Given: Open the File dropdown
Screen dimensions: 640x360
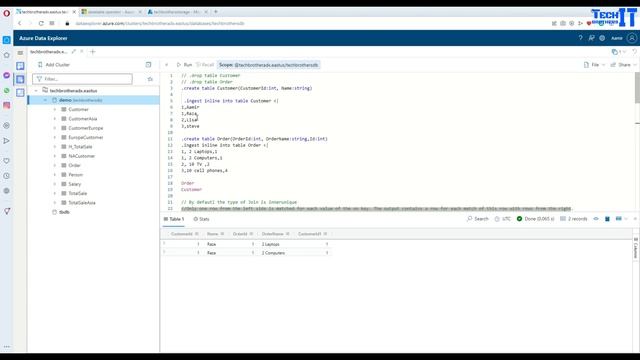Looking at the screenshot, I should click(x=594, y=65).
